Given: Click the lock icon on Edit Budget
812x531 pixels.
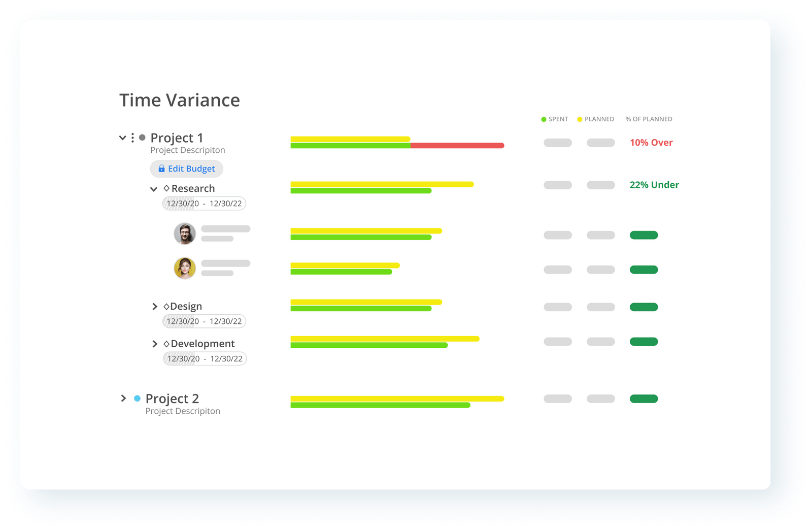Looking at the screenshot, I should pyautogui.click(x=161, y=169).
